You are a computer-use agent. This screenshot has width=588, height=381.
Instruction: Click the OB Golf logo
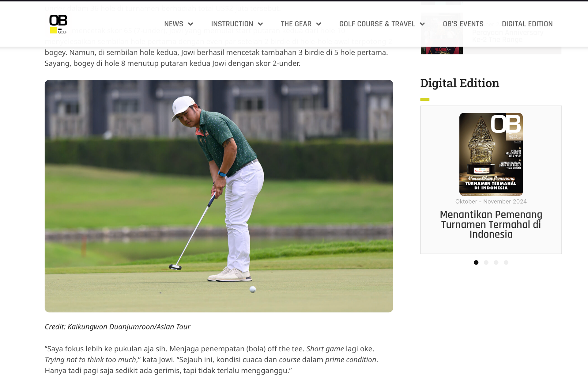click(x=58, y=24)
